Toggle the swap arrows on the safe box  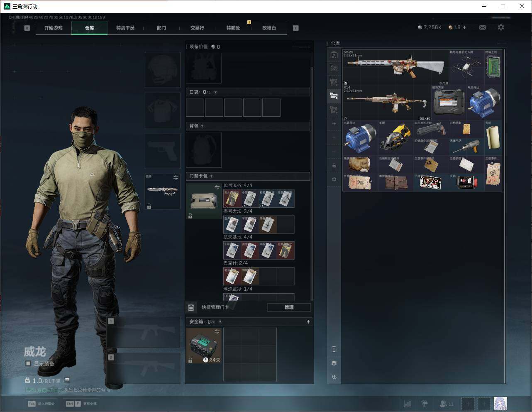pos(217,331)
